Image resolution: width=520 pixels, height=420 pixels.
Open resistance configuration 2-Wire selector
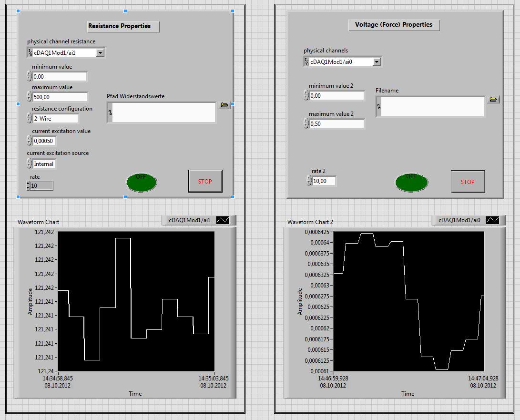coord(56,118)
